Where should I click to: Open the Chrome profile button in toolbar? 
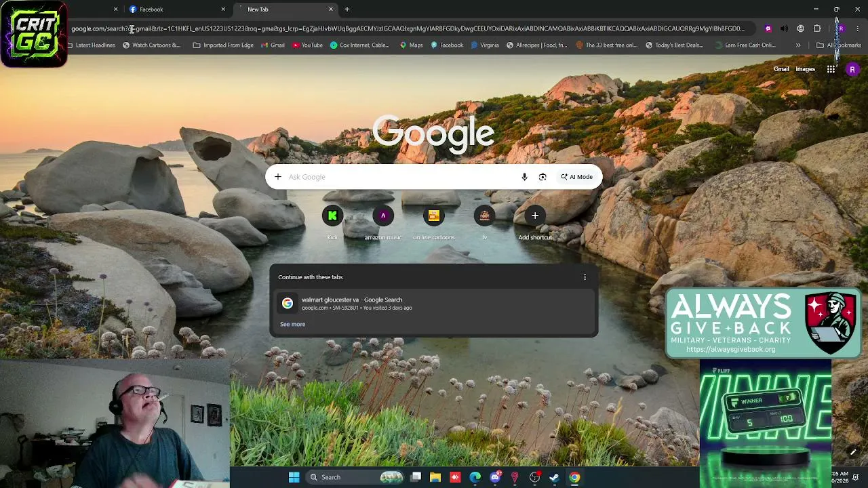(x=841, y=28)
